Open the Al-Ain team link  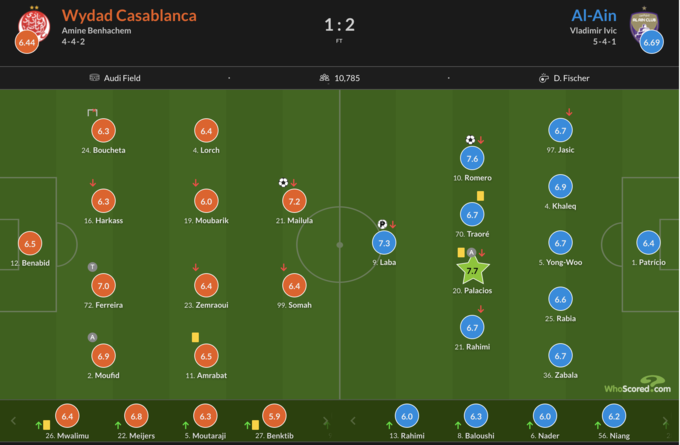(593, 15)
